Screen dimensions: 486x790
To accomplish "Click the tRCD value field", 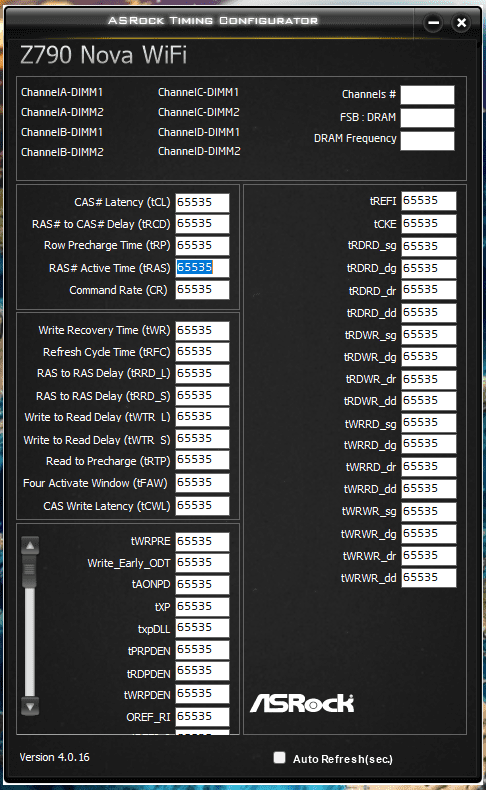I will click(202, 224).
